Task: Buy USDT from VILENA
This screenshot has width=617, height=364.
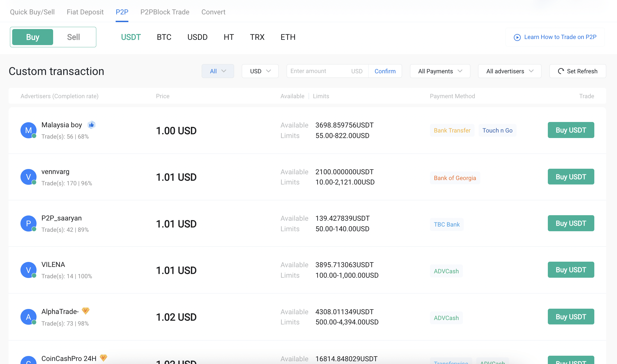Action: (x=571, y=270)
